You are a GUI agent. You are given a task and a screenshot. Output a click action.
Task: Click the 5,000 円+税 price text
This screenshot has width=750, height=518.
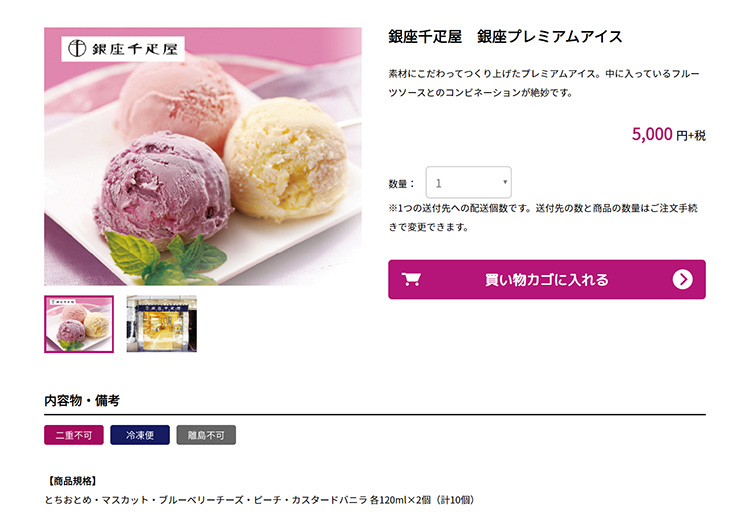coord(668,134)
